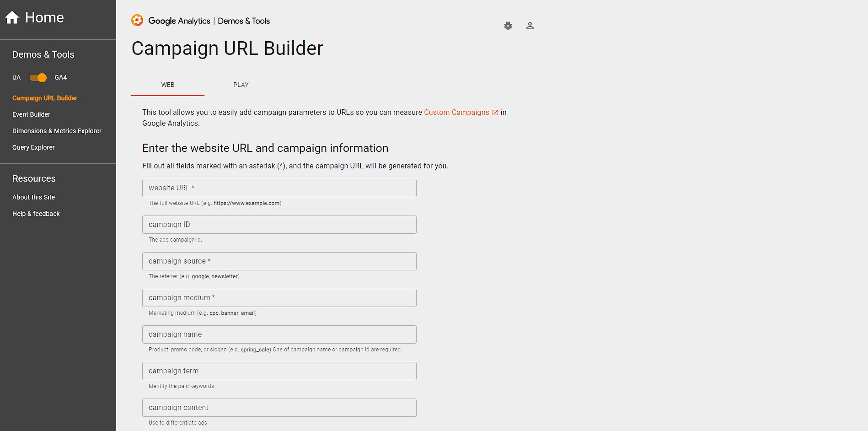Click external link icon beside Custom Campaigns
Screen dimensions: 868x431
point(495,113)
